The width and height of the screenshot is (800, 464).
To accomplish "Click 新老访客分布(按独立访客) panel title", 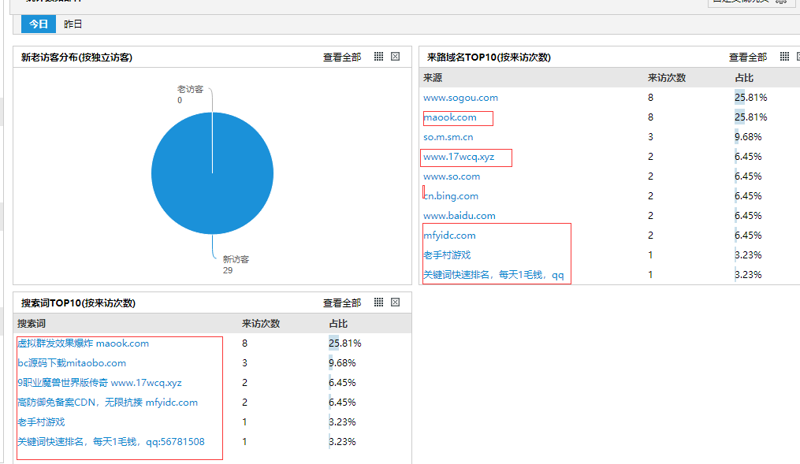I will (x=77, y=57).
